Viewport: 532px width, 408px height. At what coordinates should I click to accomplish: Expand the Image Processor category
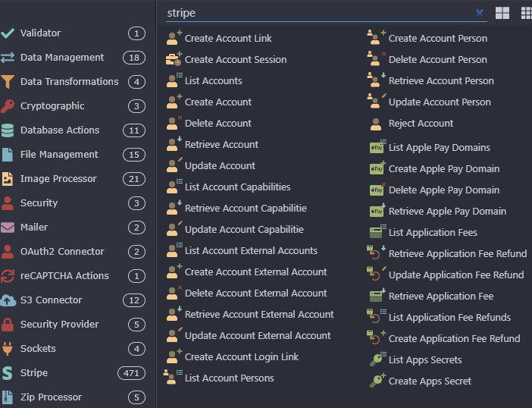(x=58, y=179)
